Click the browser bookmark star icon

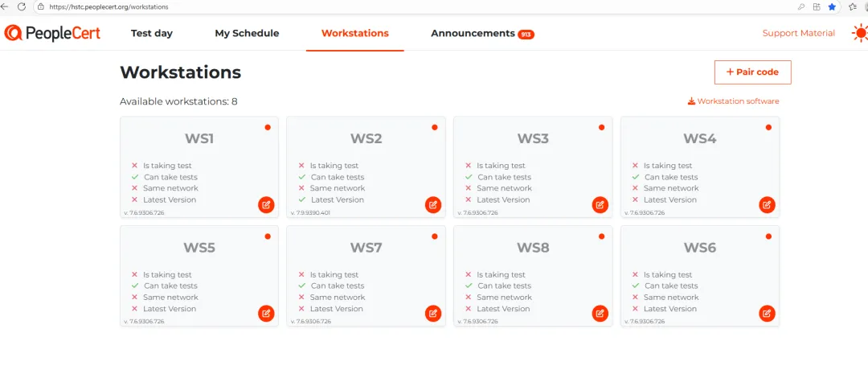(832, 6)
